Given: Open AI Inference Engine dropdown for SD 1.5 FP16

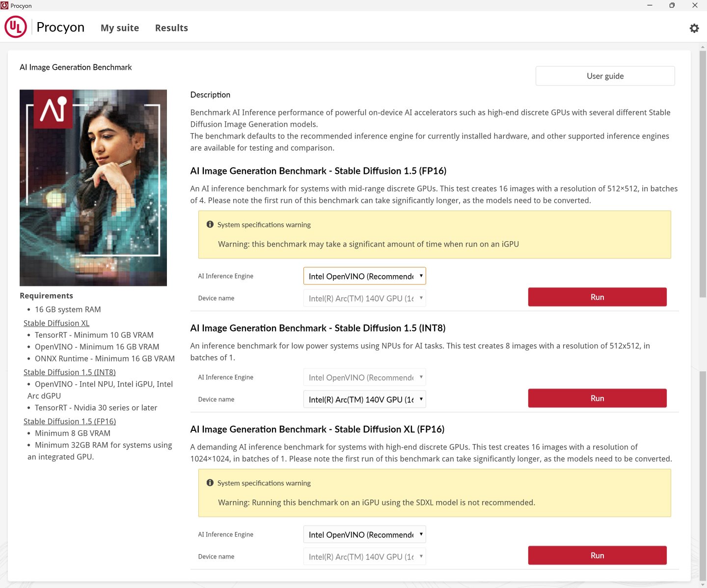Looking at the screenshot, I should click(364, 276).
